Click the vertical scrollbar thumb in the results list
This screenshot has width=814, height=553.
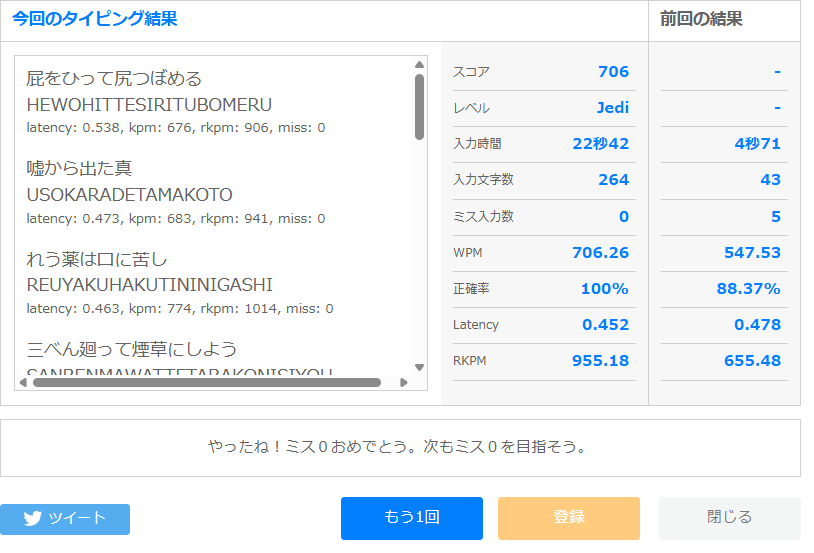pyautogui.click(x=419, y=107)
